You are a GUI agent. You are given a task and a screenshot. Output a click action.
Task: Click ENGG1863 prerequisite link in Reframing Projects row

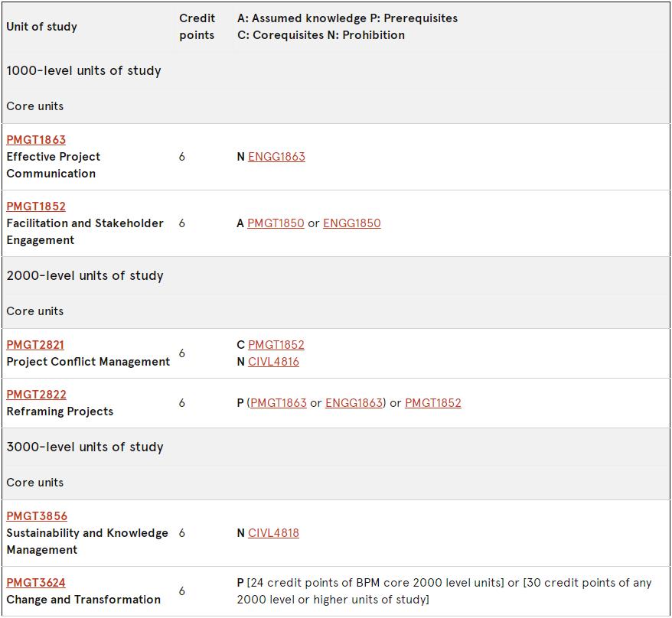(354, 403)
